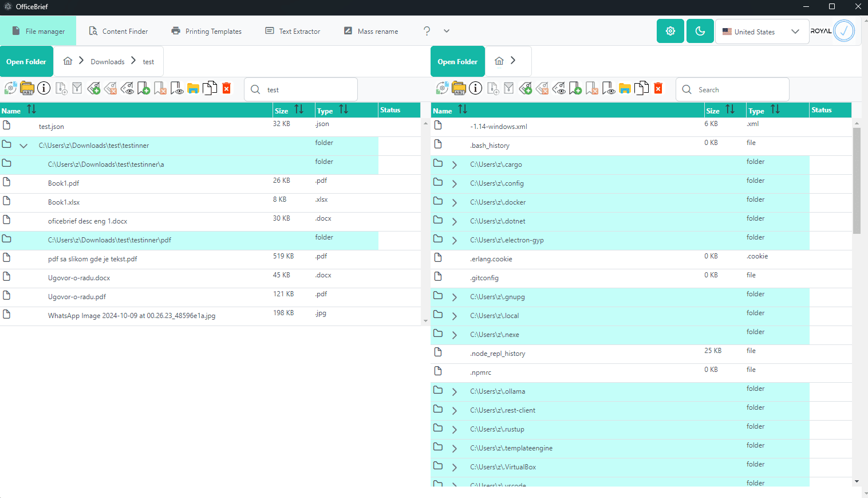Click the rename folder icon in left pane toolbar
The image size is (868, 498).
click(27, 88)
